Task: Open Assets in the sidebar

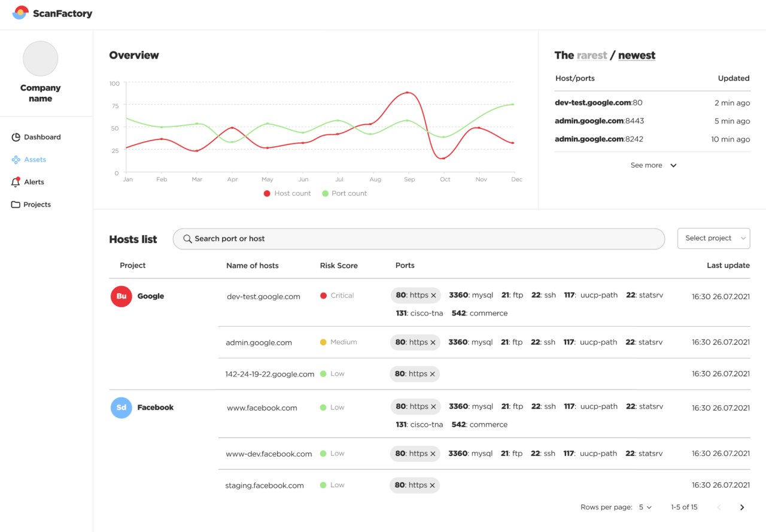Action: pyautogui.click(x=29, y=160)
